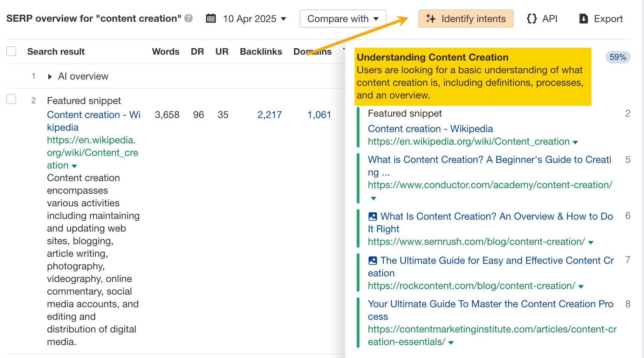
Task: Click the calendar icon next to the date
Action: click(211, 19)
